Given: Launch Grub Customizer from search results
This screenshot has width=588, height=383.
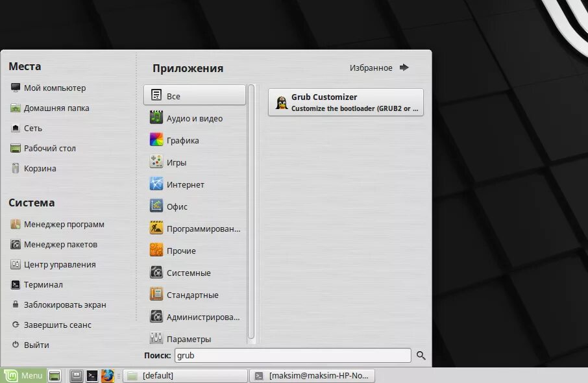Looking at the screenshot, I should pyautogui.click(x=346, y=102).
